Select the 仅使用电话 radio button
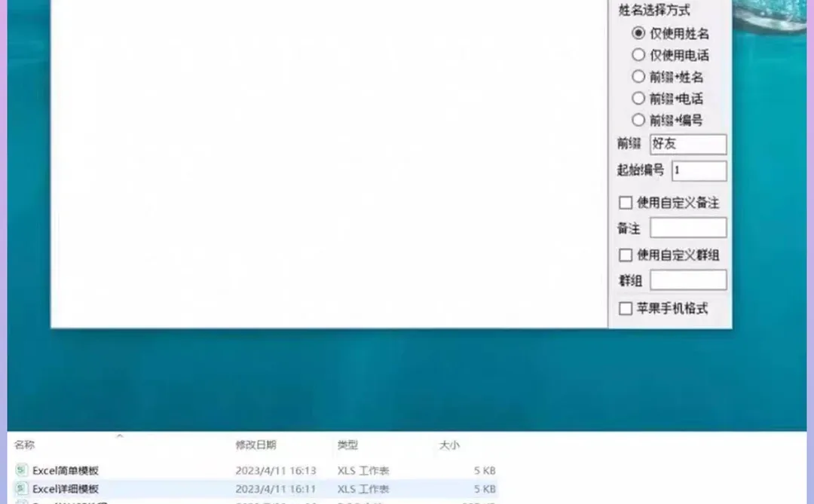Screen dimensions: 814x504 point(638,54)
